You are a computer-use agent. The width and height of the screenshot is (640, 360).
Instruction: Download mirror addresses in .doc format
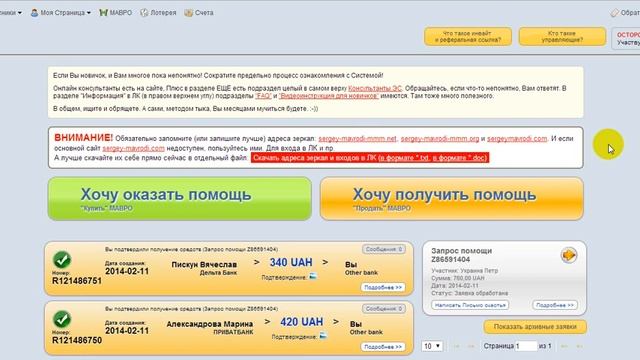pyautogui.click(x=459, y=158)
